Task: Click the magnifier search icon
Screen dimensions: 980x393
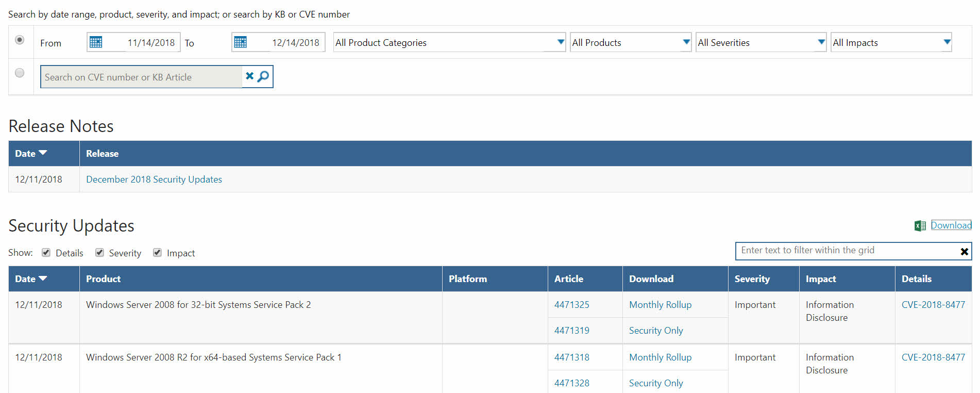Action: [263, 76]
